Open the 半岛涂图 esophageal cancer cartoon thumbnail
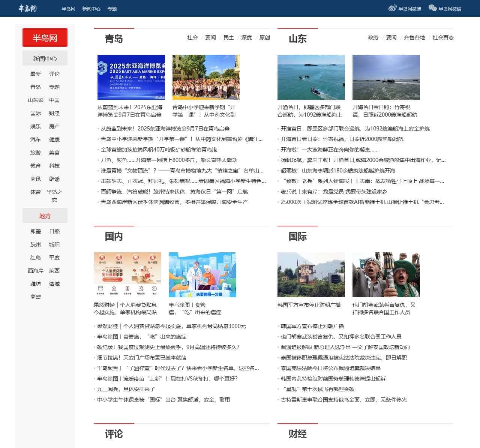Viewport: 480px width, 448px height. 202,275
